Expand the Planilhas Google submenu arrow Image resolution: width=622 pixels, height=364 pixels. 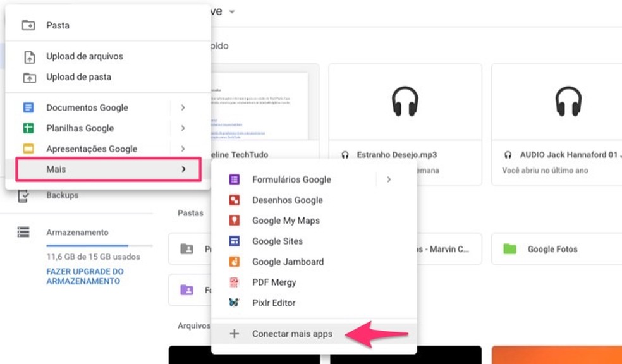click(x=183, y=128)
